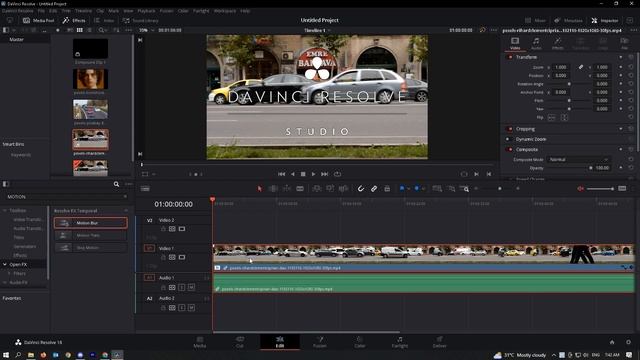This screenshot has width=640, height=360.
Task: Click the Overwrite Clip toolbar icon
Action: tap(330, 189)
